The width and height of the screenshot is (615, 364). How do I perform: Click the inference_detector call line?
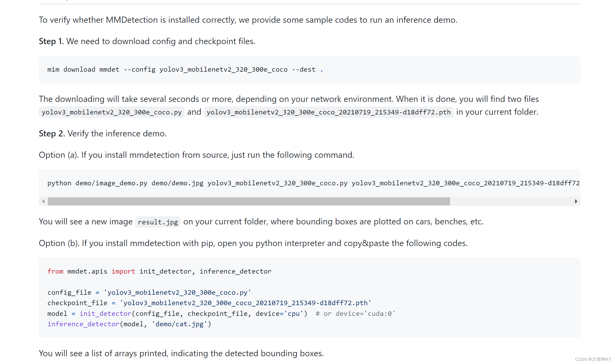[x=129, y=324]
